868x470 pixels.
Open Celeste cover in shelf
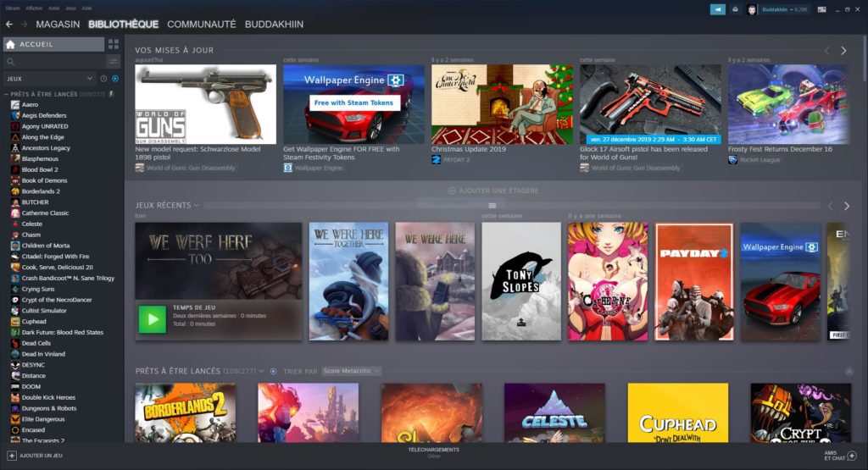[554, 412]
